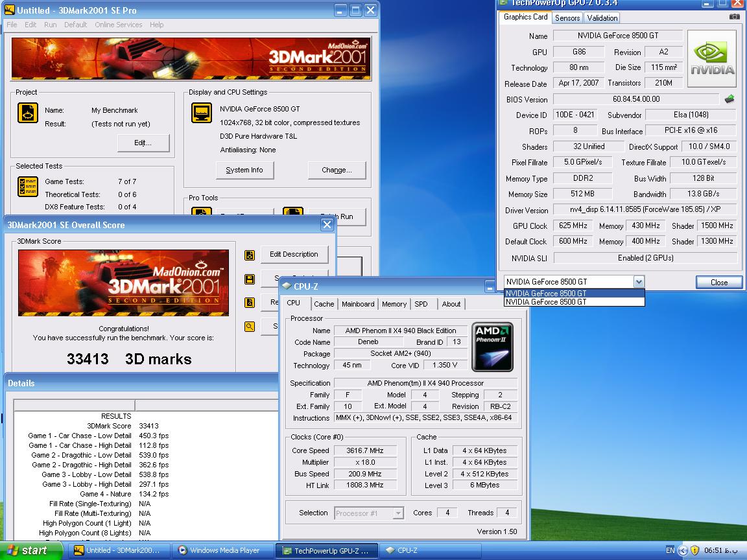The width and height of the screenshot is (747, 560).
Task: Switch to the Sensors tab in GPU-Z
Action: pos(567,18)
